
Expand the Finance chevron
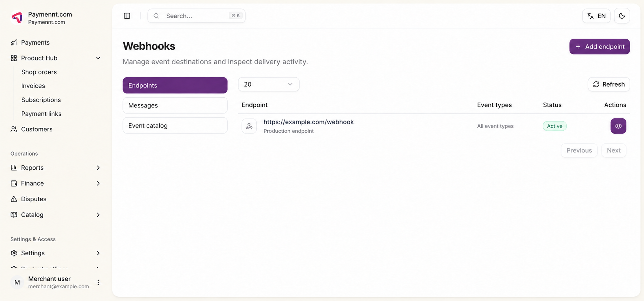(x=98, y=183)
